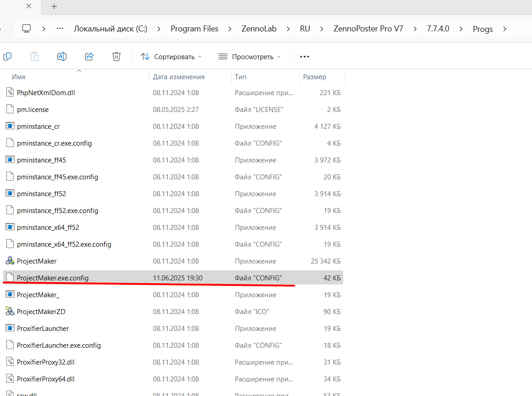Click the Delete trash icon
This screenshot has height=396, width=532.
(117, 56)
